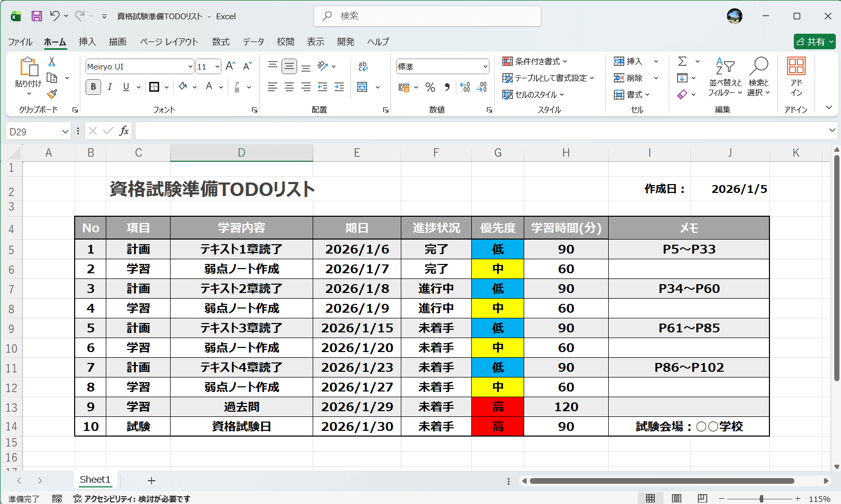This screenshot has width=841, height=504.
Task: Click the AutoSum (Σ) icon
Action: [x=683, y=61]
